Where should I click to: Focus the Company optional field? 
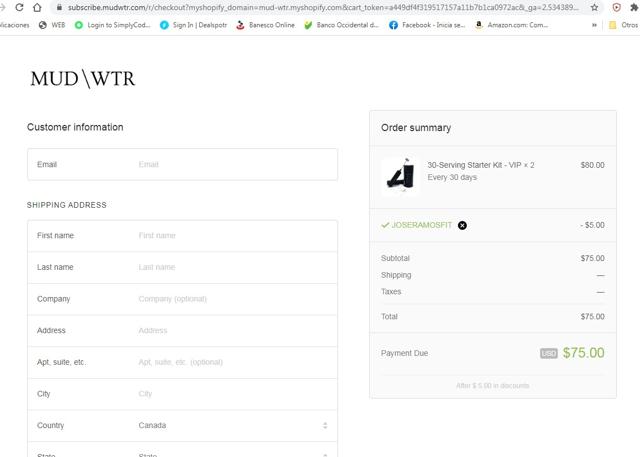tap(182, 299)
